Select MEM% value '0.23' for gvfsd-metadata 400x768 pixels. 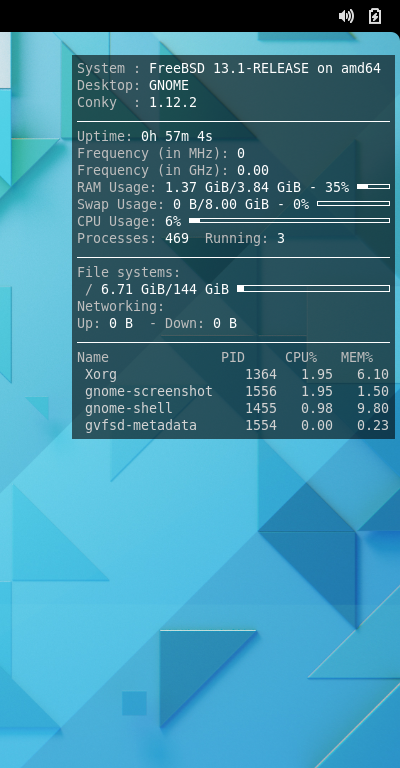click(373, 426)
